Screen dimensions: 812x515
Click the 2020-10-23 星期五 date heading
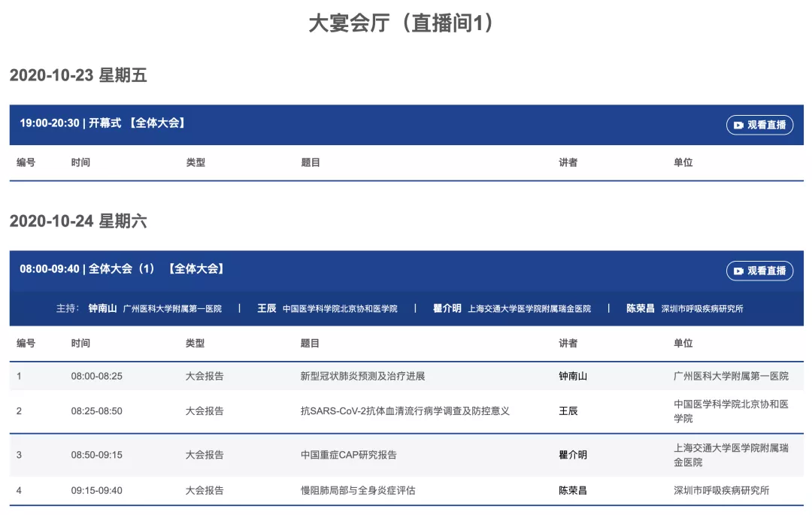(78, 75)
